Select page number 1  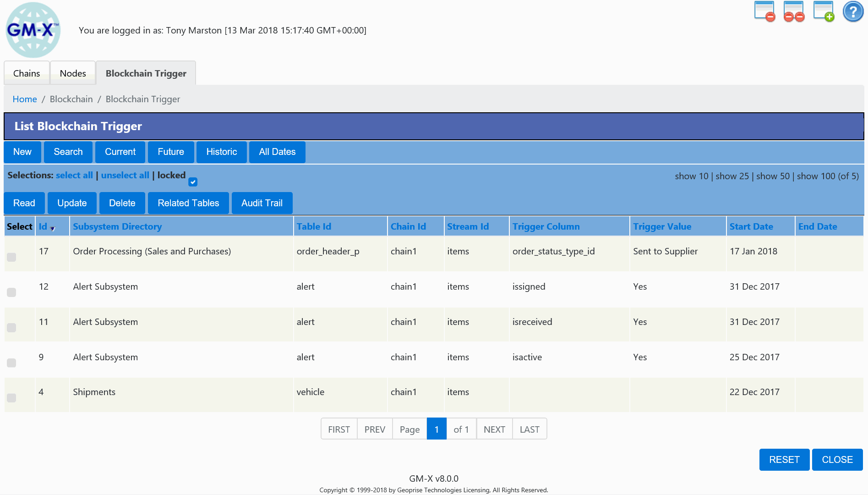437,429
